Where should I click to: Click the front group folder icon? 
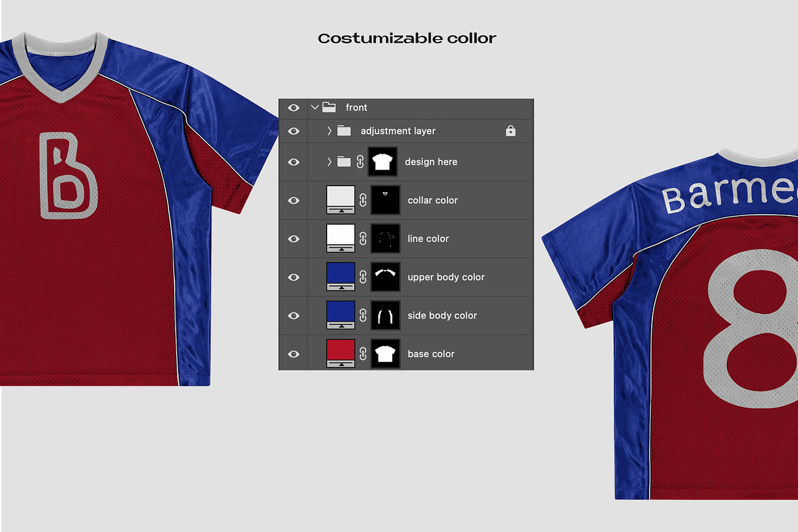pyautogui.click(x=329, y=107)
